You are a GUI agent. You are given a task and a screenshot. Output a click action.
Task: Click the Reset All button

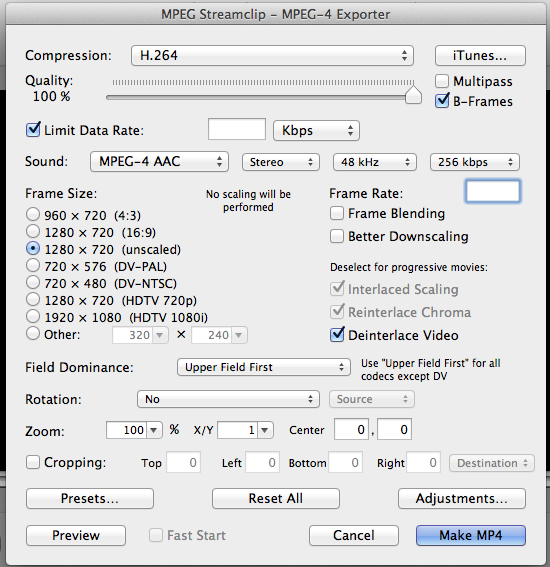pyautogui.click(x=276, y=499)
